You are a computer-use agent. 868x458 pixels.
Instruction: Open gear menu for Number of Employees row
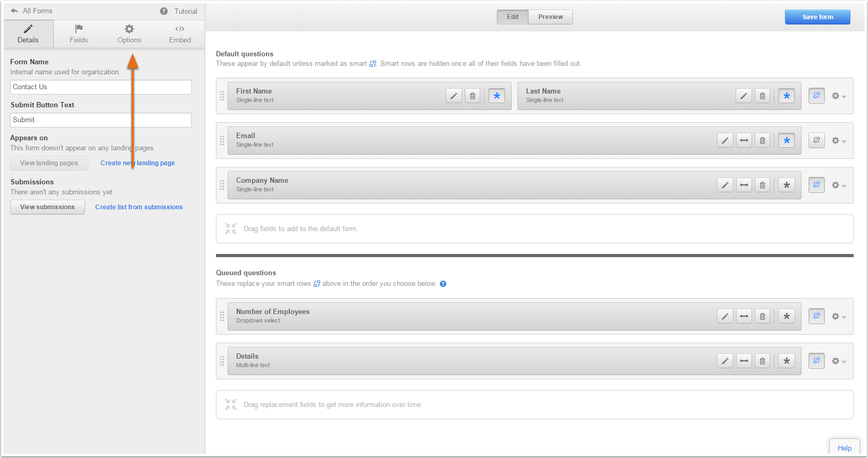(839, 317)
